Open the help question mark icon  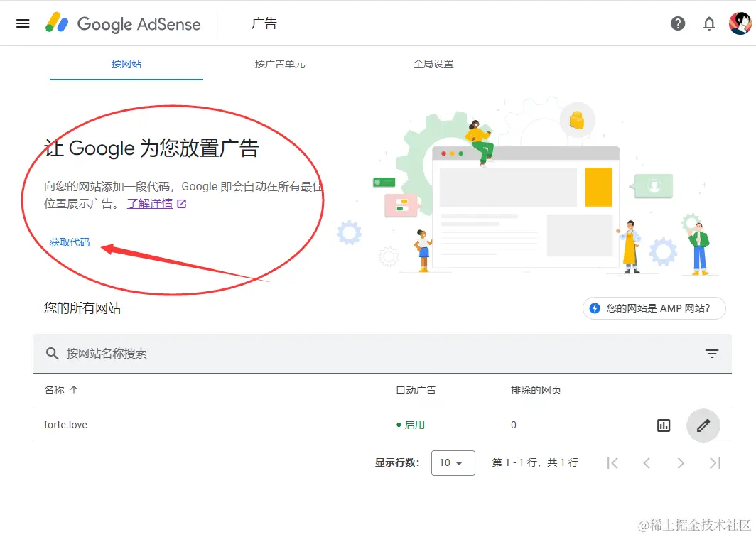click(x=677, y=23)
